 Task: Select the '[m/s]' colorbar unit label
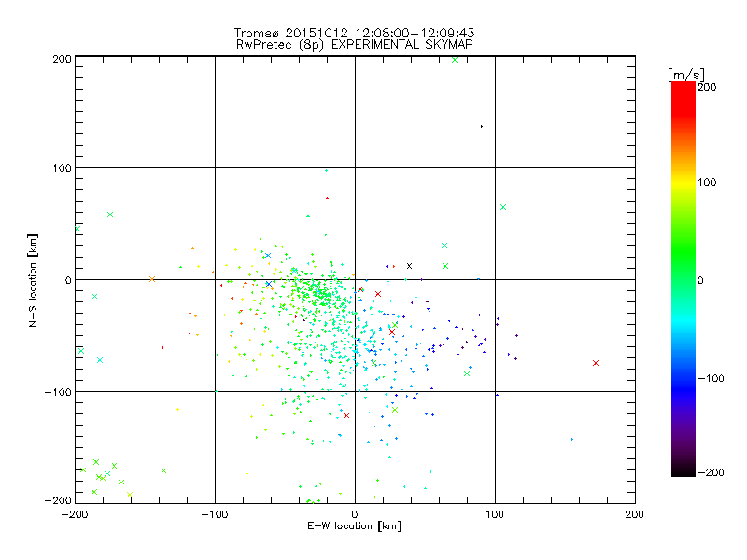[x=685, y=75]
